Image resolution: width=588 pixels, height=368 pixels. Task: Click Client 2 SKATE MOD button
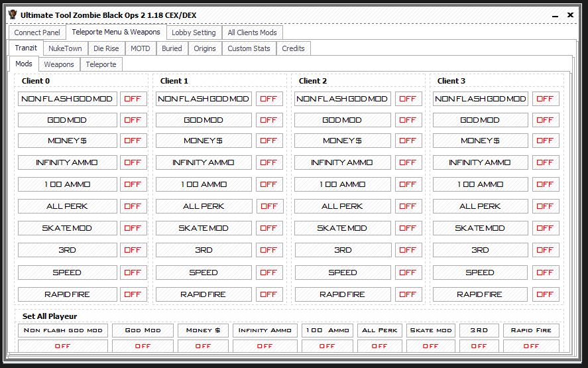(342, 228)
